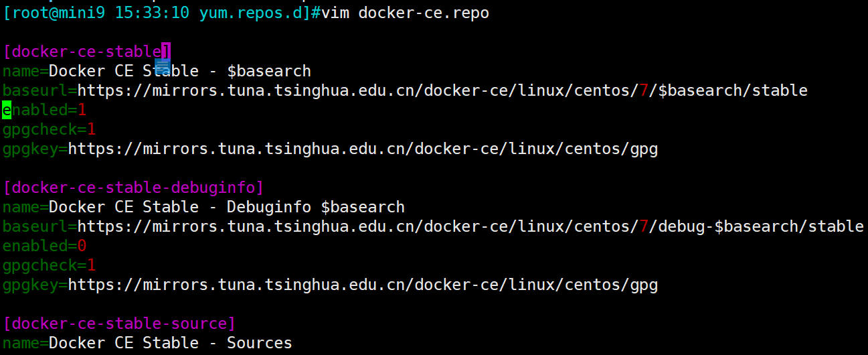Click the first tsinghua baseurl link ending in /stable

(x=442, y=90)
